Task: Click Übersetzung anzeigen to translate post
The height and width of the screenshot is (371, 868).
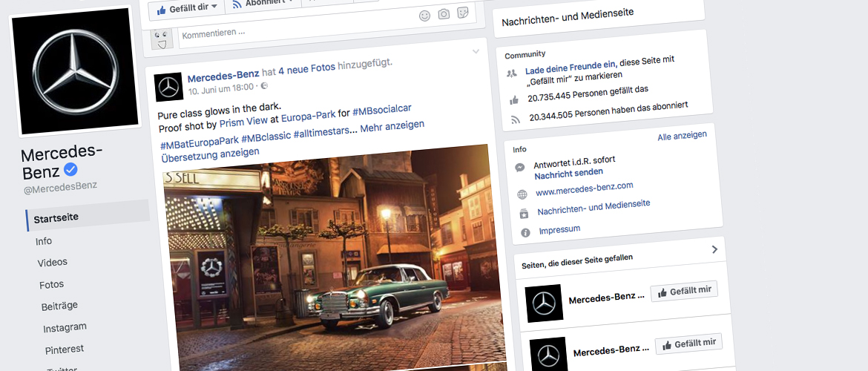Action: [x=210, y=154]
